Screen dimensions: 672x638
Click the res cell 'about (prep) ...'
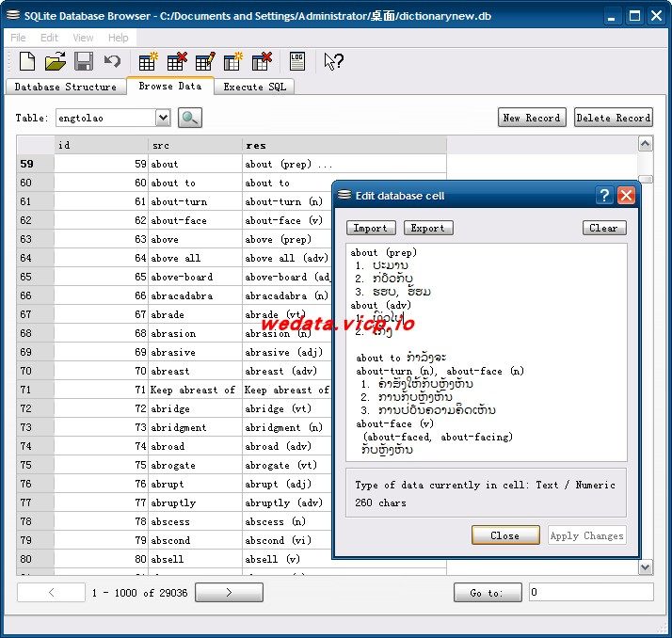pos(344,164)
